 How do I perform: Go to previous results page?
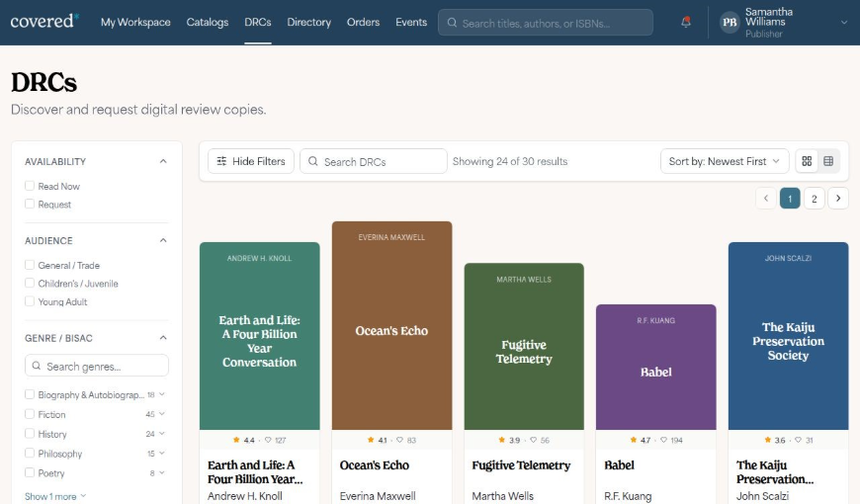(766, 199)
